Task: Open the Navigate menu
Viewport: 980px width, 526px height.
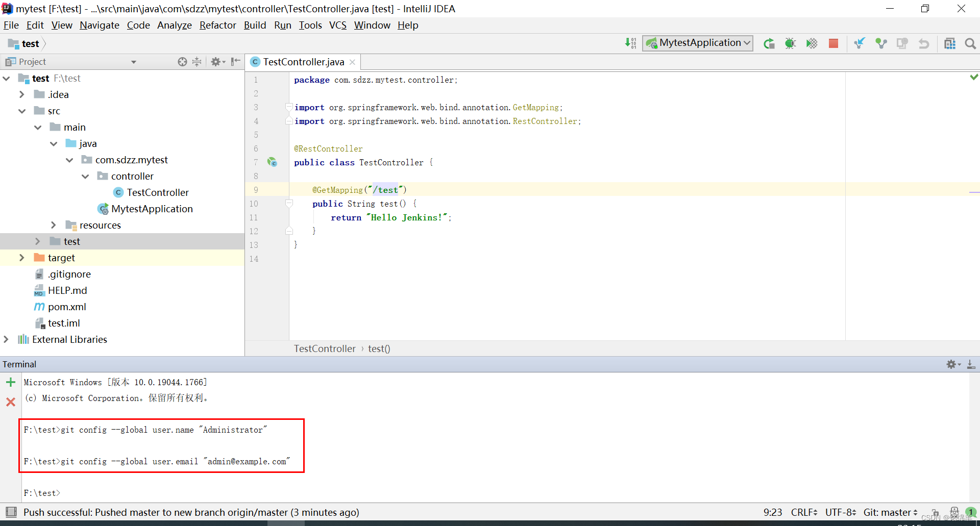Action: click(x=100, y=26)
